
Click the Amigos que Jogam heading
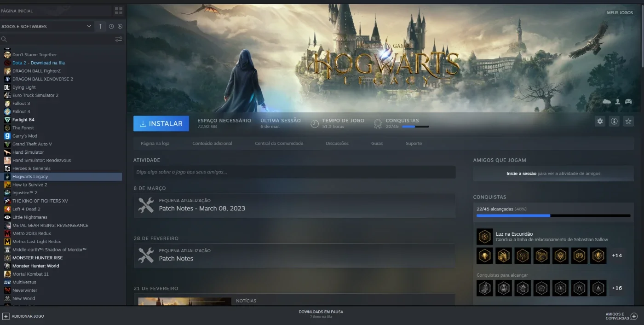(500, 160)
